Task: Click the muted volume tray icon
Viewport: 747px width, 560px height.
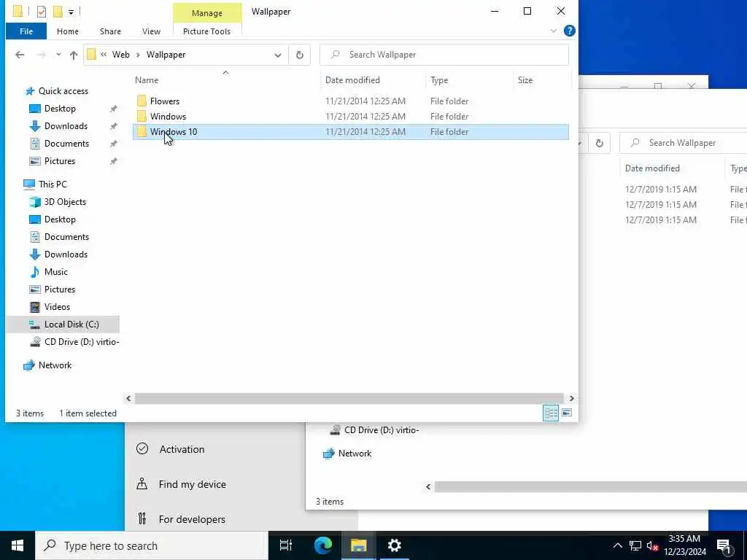Action: [652, 546]
